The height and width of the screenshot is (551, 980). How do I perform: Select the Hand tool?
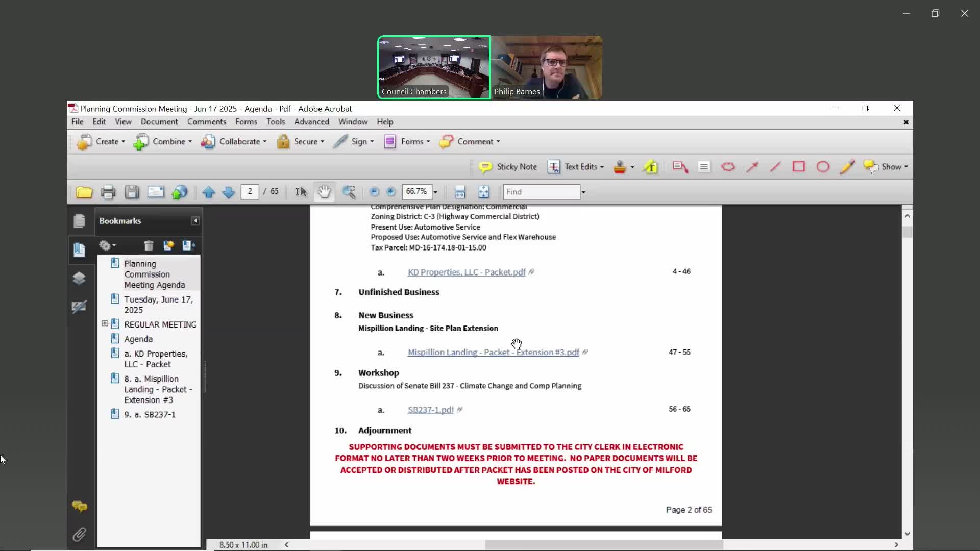[324, 192]
